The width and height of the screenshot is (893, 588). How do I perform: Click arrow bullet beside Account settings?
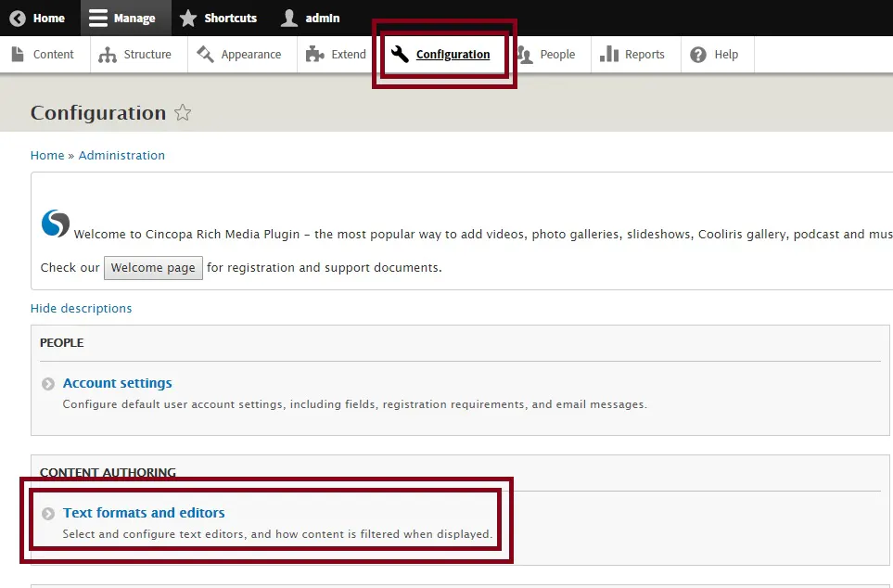(48, 384)
